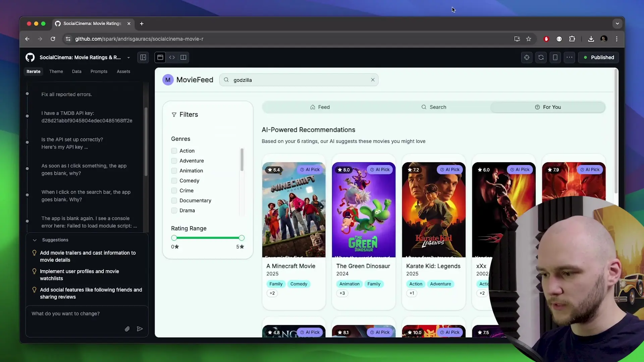Viewport: 644px width, 362px height.
Task: Click the browser forward arrow
Action: 40,39
